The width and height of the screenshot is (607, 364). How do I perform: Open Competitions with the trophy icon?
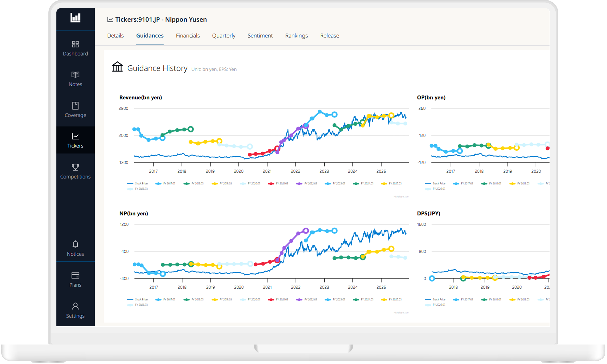pos(75,171)
